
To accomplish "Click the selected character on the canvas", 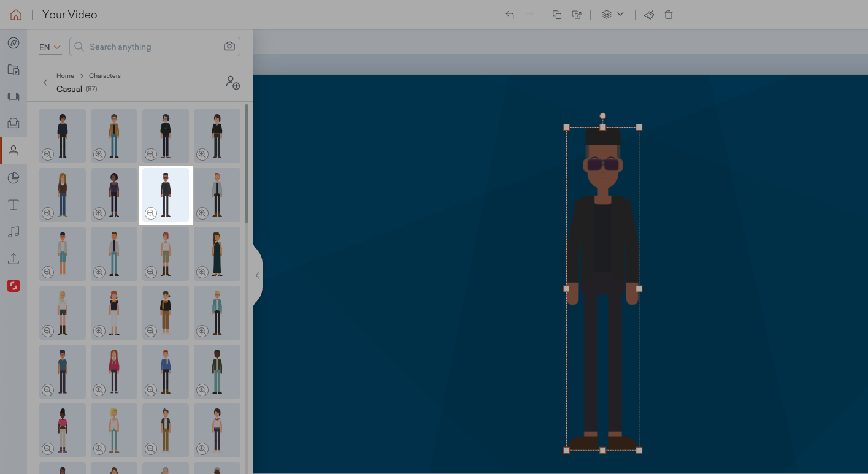I will [602, 289].
